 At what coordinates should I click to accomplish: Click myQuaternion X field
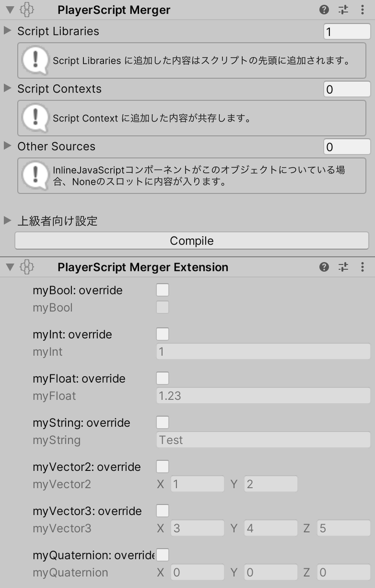tap(197, 572)
